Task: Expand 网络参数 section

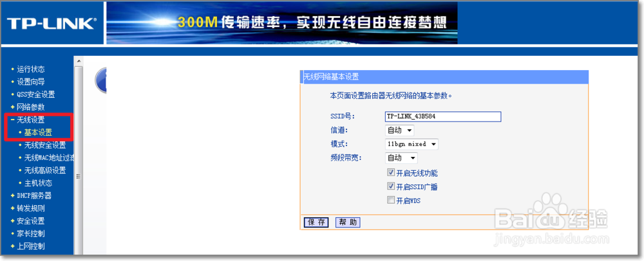Action: click(31, 107)
